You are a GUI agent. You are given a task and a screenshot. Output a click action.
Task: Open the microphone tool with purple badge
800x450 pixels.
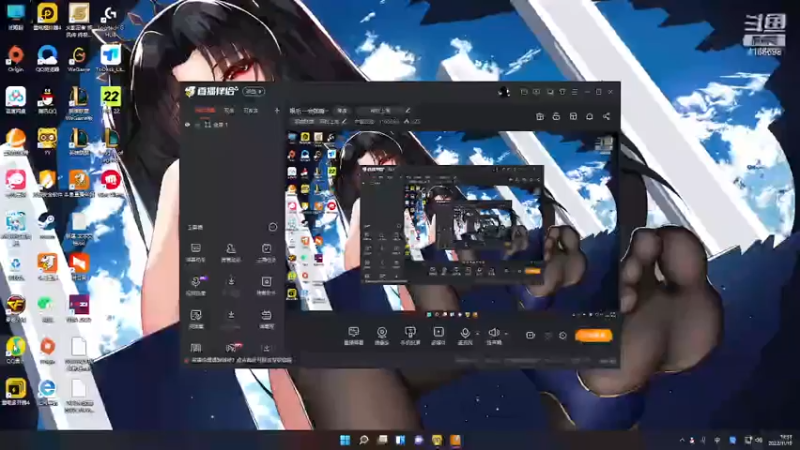pyautogui.click(x=196, y=285)
